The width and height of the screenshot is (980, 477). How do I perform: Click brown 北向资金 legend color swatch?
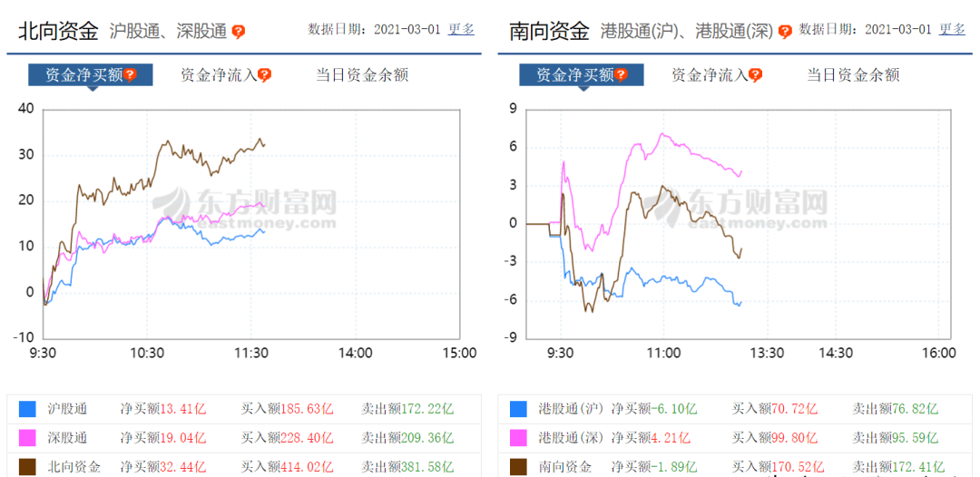27,466
